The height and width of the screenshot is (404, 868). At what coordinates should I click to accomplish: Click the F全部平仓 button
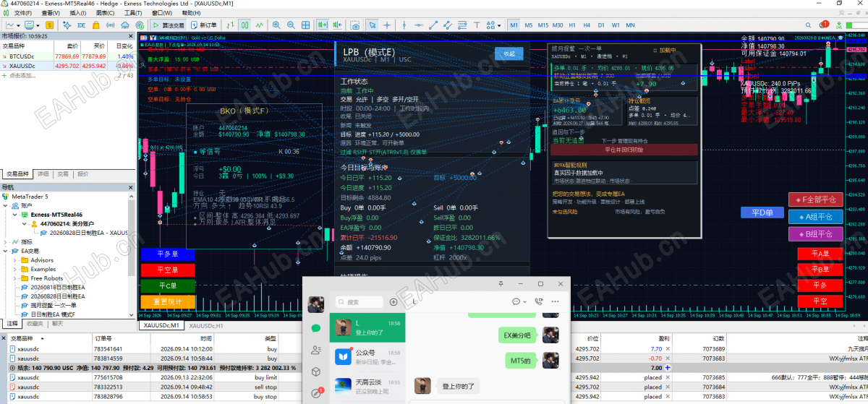[x=815, y=199]
